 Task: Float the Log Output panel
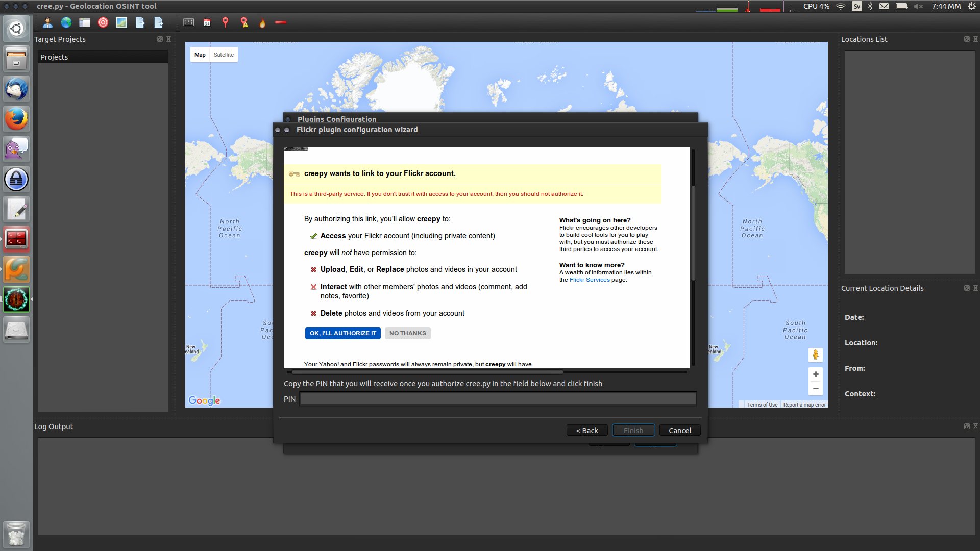point(967,427)
